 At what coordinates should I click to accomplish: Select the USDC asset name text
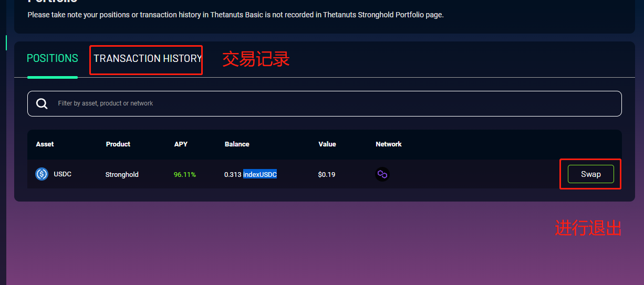point(63,174)
